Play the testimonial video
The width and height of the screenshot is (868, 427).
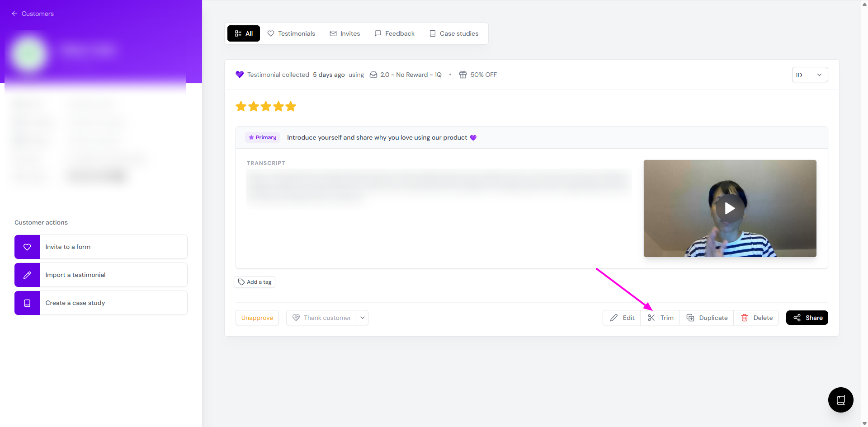click(x=730, y=208)
